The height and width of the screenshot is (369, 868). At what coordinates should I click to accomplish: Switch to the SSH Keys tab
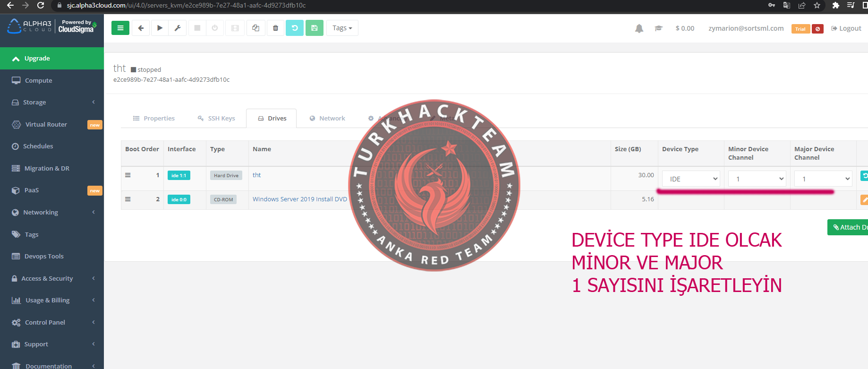[x=216, y=118]
